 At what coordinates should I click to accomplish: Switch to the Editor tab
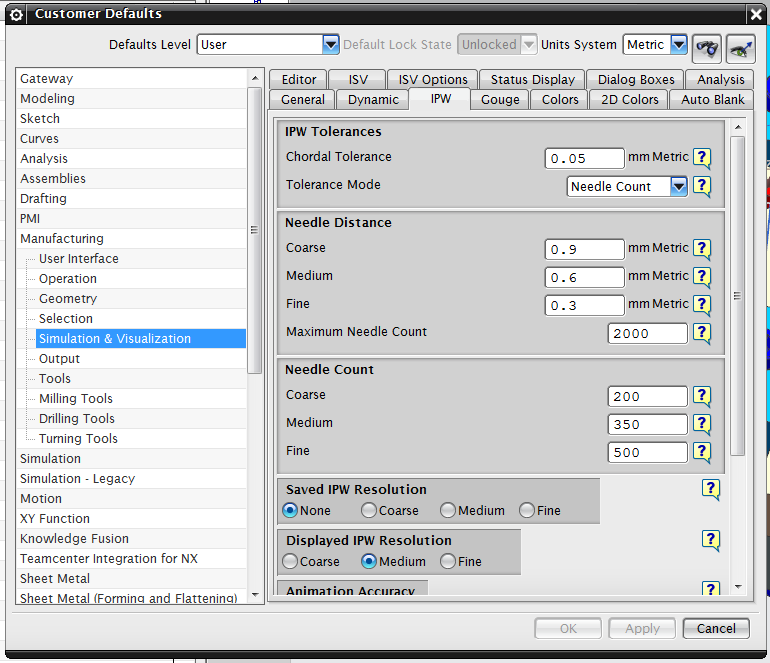tap(299, 80)
